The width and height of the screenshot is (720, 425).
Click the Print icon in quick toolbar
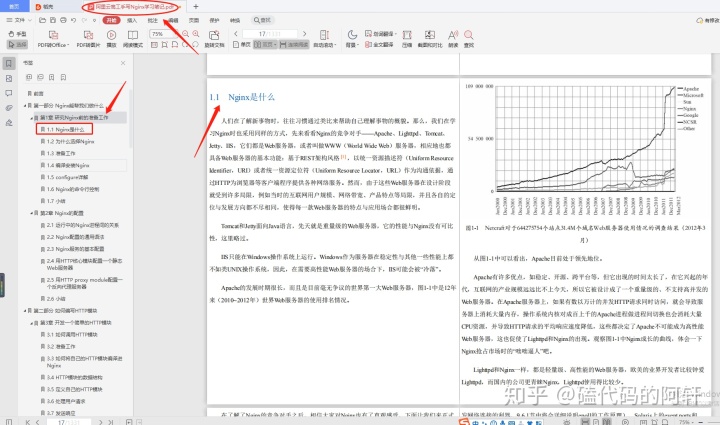(63, 20)
